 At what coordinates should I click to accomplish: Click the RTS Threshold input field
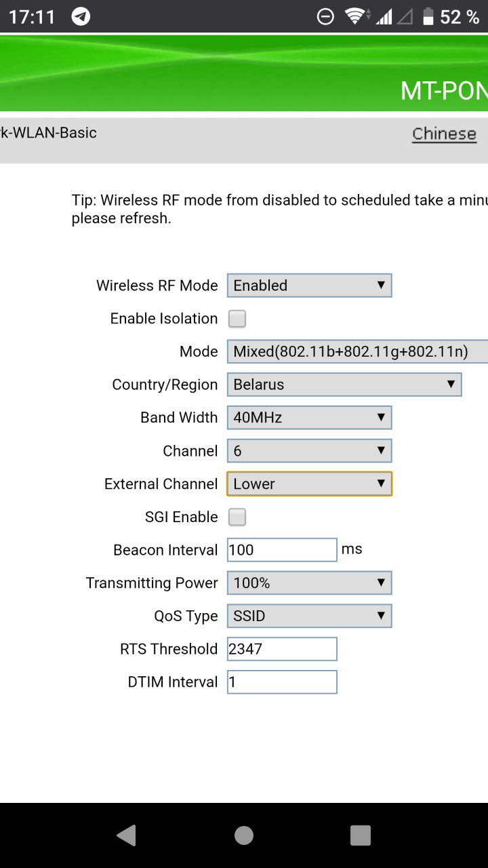(282, 649)
